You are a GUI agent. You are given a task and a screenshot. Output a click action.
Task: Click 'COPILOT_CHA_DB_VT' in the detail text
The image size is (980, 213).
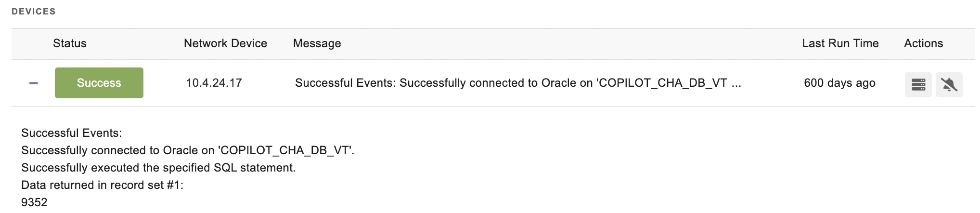[284, 150]
